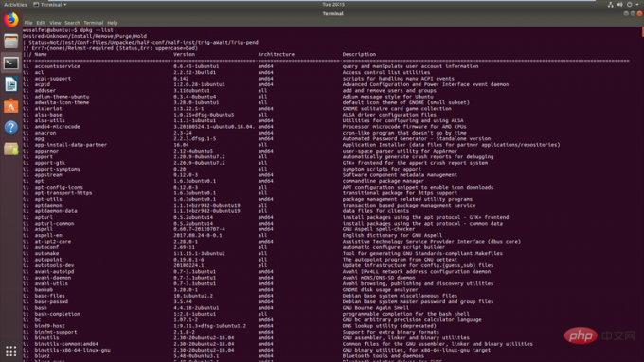Open Ubuntu Software from the dock
644x362 pixels.
coord(11,106)
